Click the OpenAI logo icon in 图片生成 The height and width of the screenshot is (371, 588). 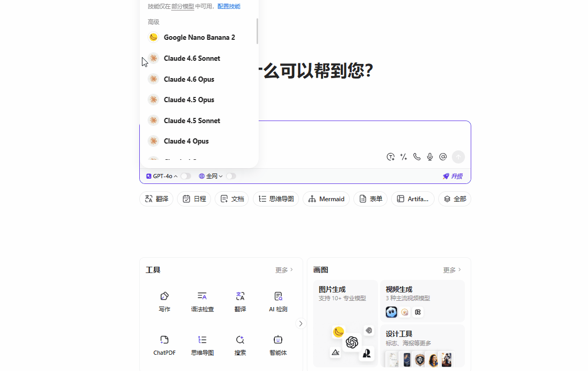tap(352, 342)
